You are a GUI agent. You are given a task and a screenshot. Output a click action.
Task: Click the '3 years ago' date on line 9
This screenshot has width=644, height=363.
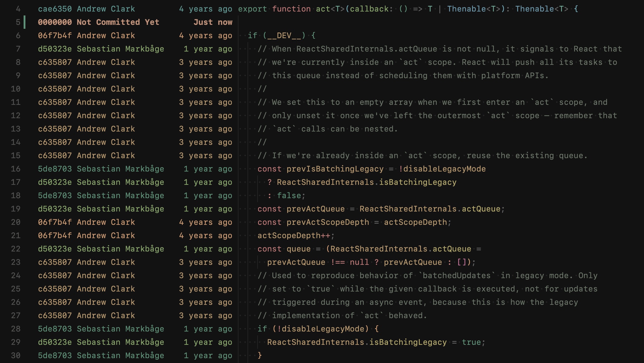click(x=205, y=75)
